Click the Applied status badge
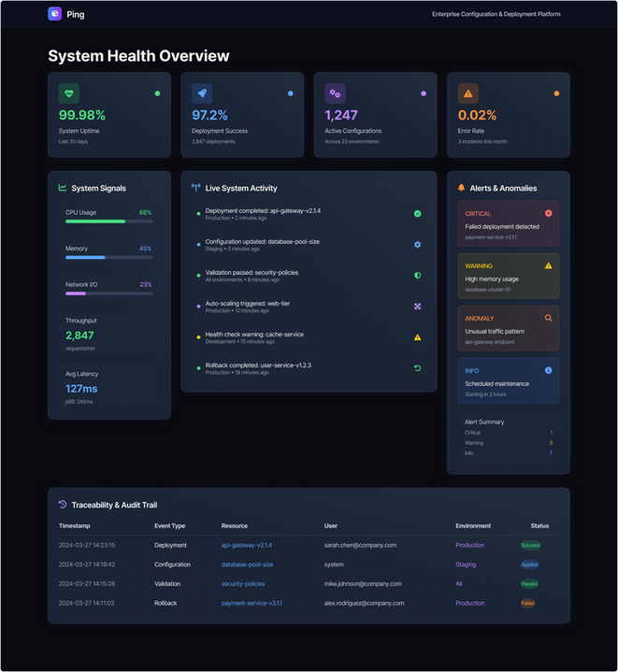 [x=530, y=565]
